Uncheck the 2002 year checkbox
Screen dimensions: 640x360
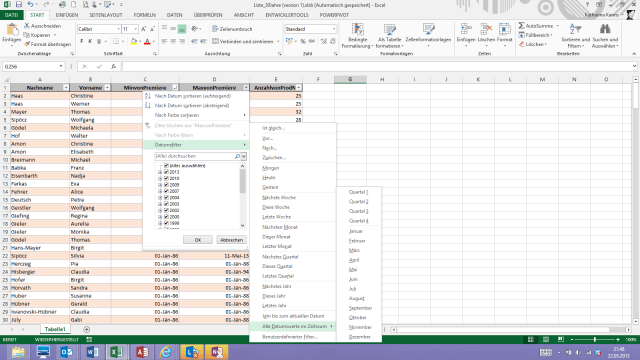(166, 210)
